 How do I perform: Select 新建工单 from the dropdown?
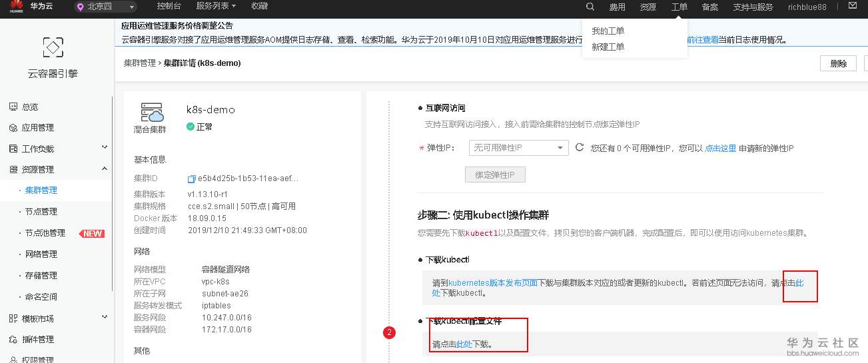(x=608, y=47)
